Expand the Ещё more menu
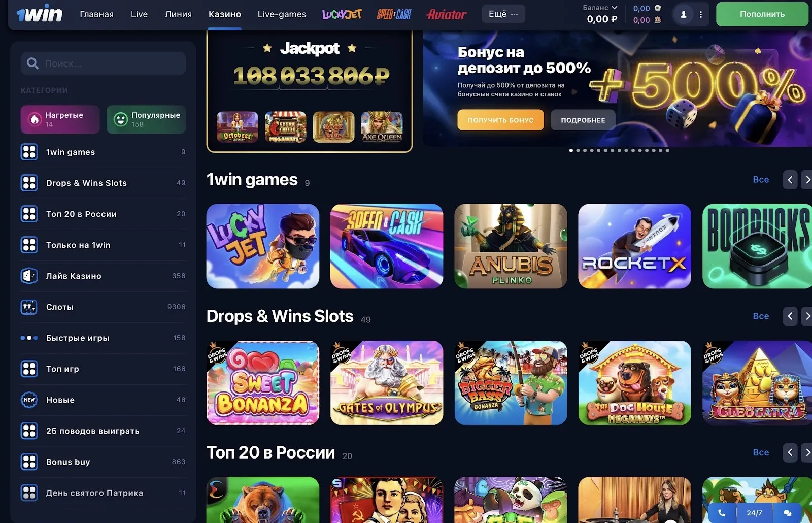Screen dimensions: 812x523 [503, 14]
